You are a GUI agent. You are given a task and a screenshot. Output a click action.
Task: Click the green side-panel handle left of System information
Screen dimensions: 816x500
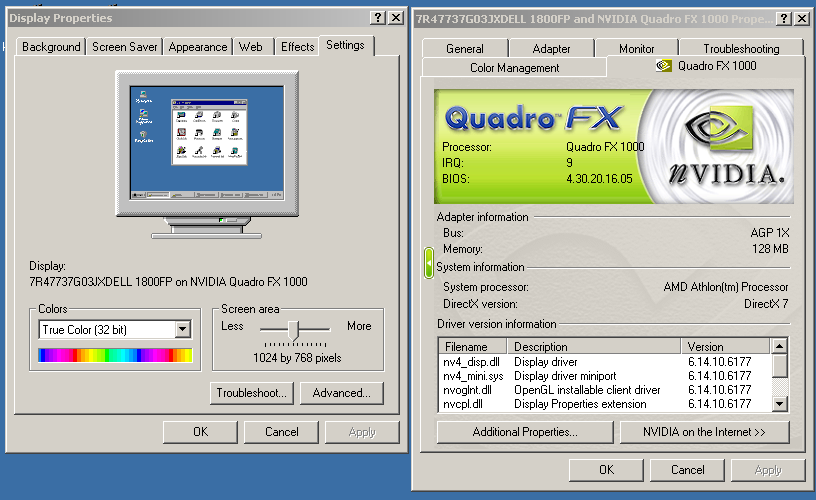429,263
